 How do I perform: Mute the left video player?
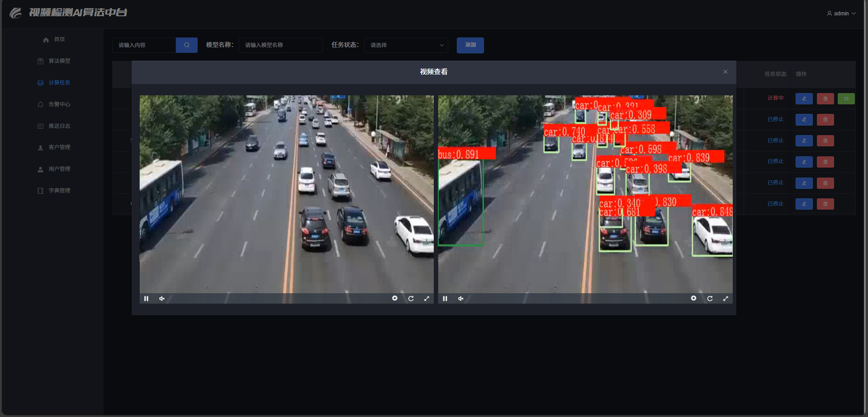tap(161, 299)
